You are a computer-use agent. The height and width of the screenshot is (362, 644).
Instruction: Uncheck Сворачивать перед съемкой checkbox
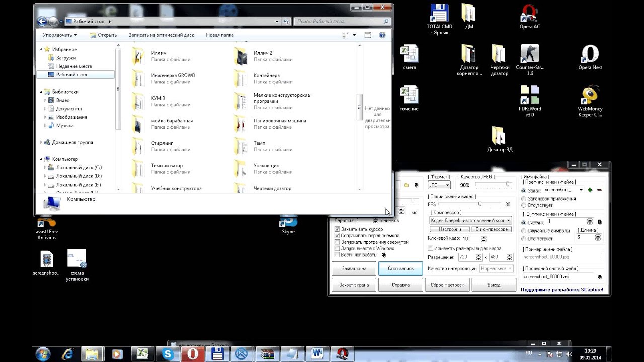[337, 236]
